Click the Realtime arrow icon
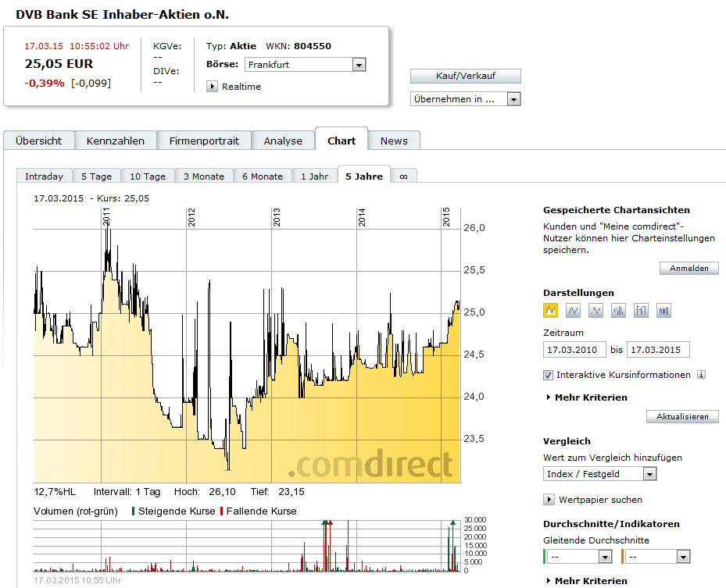This screenshot has height=588, width=726. point(212,87)
